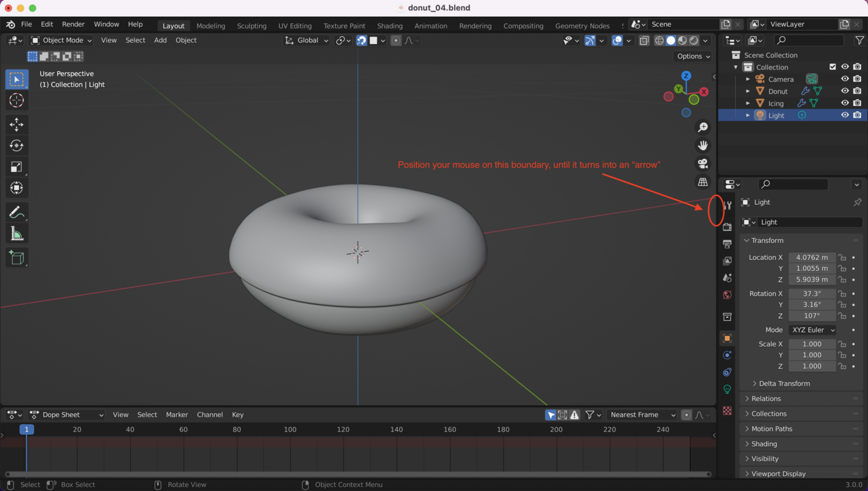Click the Options button in viewport
The image size is (868, 491).
694,56
